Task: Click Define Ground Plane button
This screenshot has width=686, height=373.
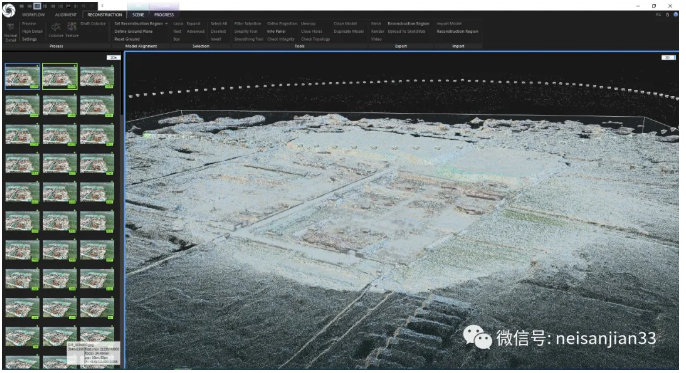Action: 133,31
